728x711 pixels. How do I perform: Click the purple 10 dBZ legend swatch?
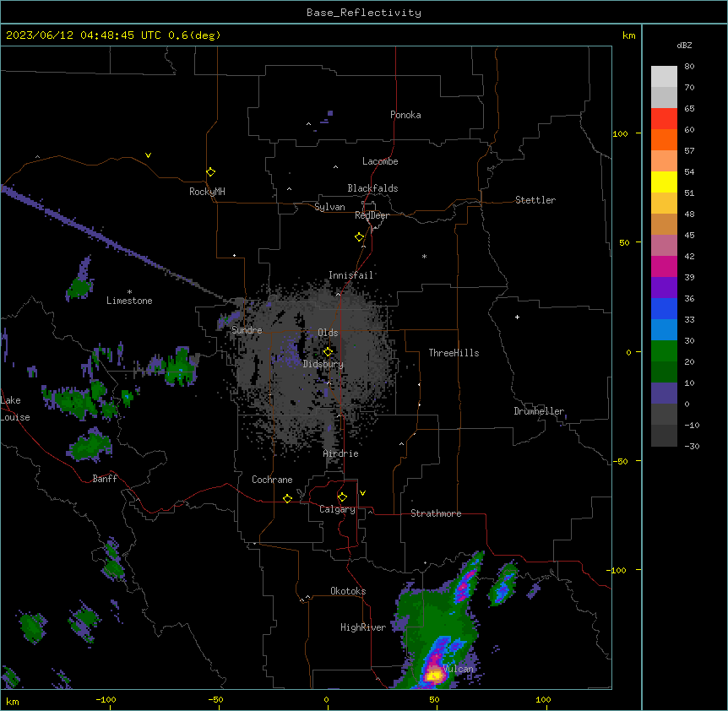coord(664,393)
